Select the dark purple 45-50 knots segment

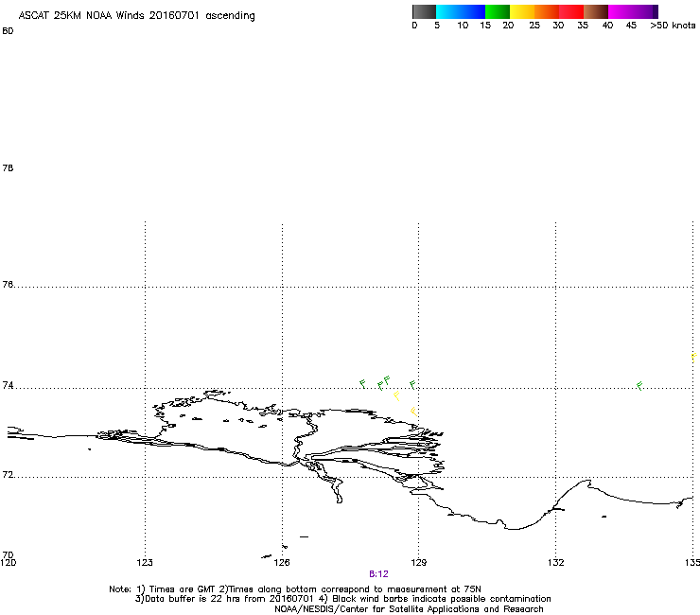(x=645, y=11)
